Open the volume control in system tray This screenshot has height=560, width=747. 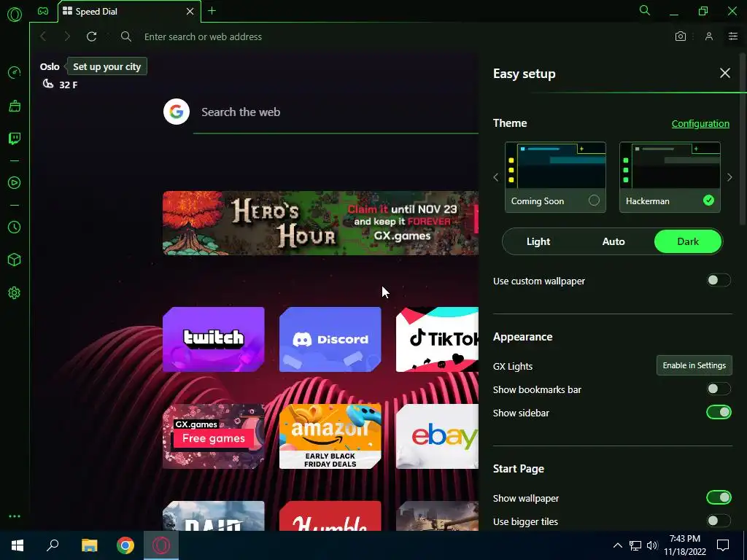coord(652,545)
